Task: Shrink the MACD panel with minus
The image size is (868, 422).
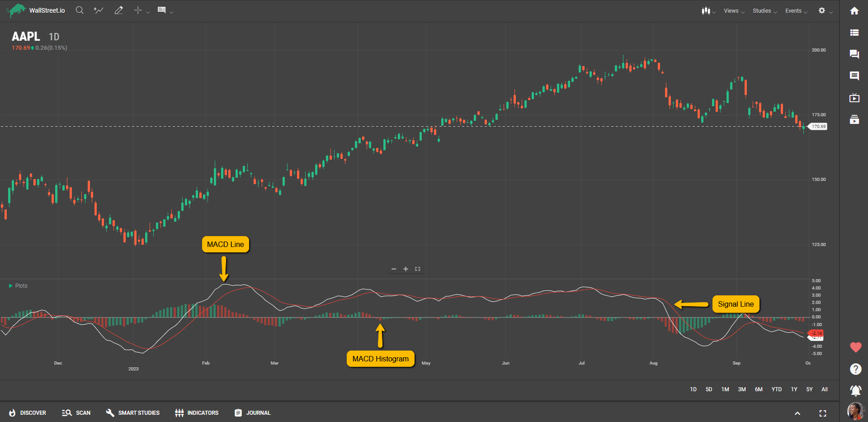Action: pos(394,269)
